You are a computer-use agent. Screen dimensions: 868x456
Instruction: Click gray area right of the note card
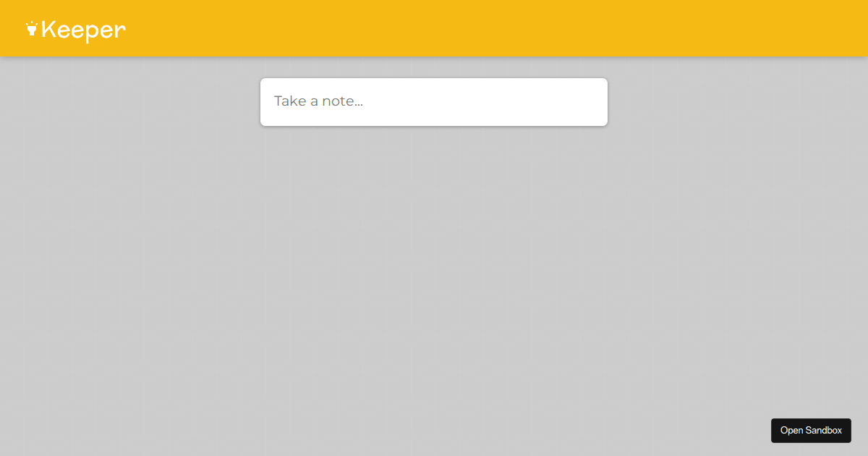(x=738, y=102)
